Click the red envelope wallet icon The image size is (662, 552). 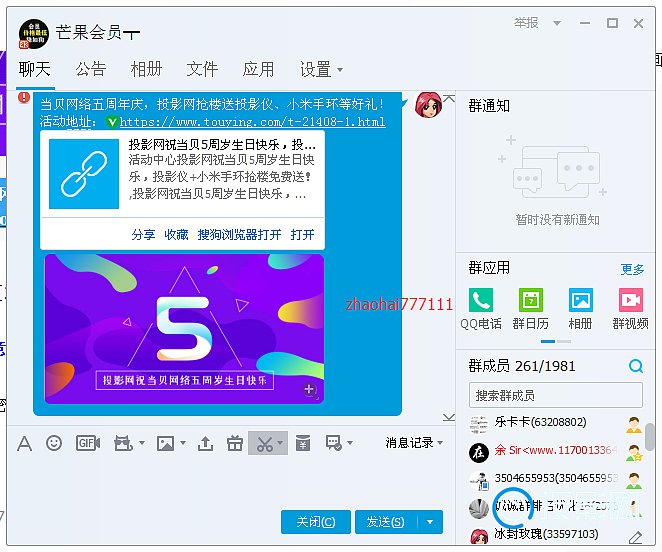(303, 443)
